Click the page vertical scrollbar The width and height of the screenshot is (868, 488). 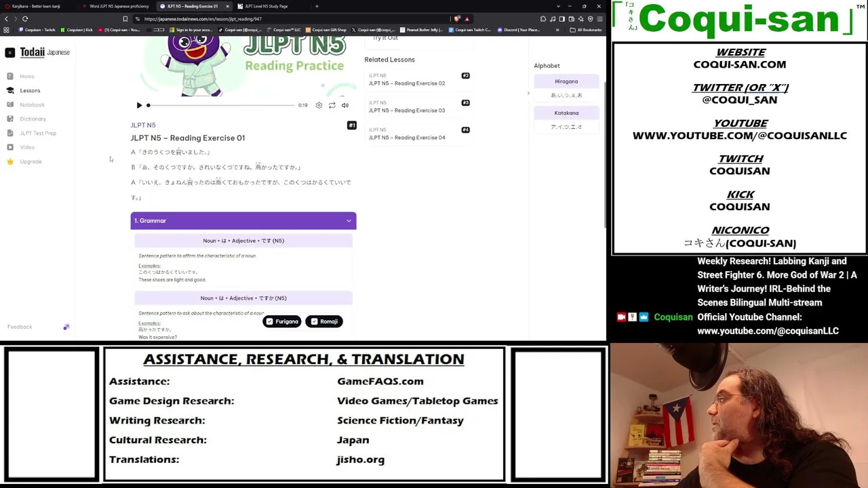pyautogui.click(x=605, y=155)
